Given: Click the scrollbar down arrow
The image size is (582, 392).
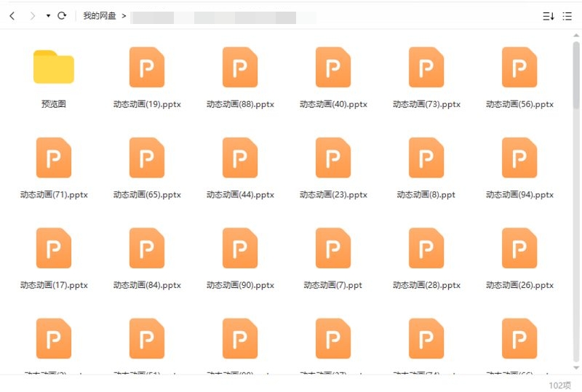Looking at the screenshot, I should pos(576,368).
